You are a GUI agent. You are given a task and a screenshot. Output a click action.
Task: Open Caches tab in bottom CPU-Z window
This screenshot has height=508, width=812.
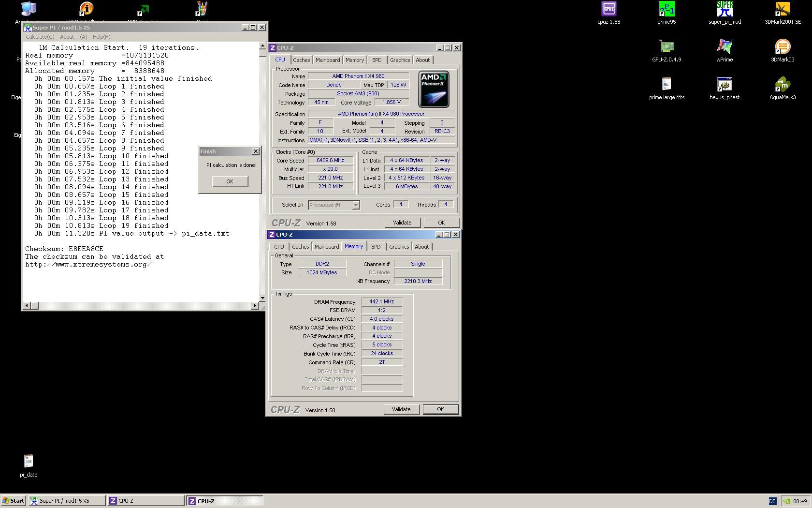pyautogui.click(x=300, y=247)
